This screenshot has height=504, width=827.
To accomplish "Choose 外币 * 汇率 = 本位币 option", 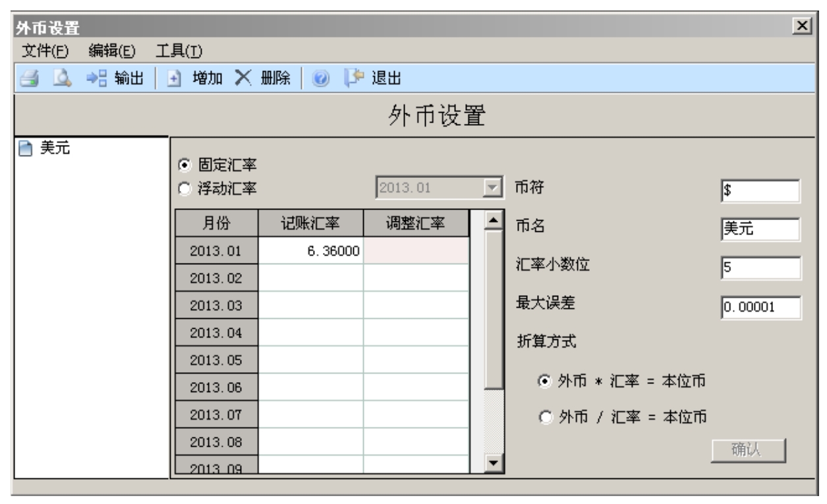I will click(544, 382).
